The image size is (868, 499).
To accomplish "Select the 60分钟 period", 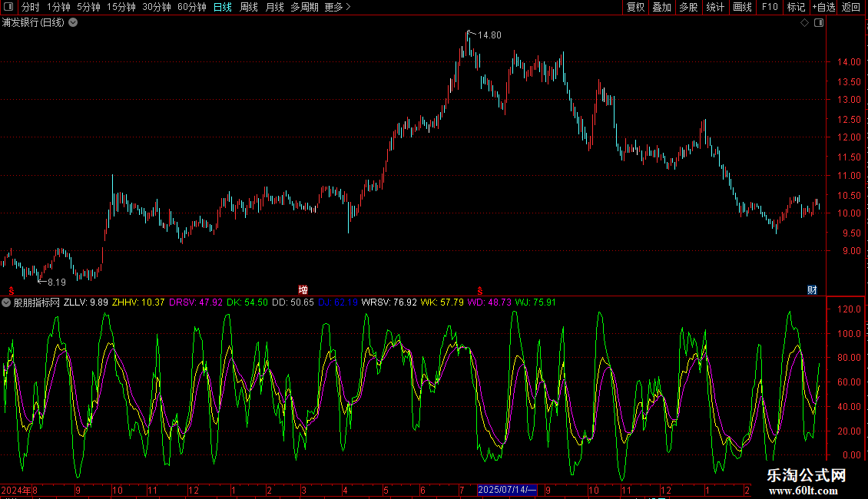I will point(192,7).
